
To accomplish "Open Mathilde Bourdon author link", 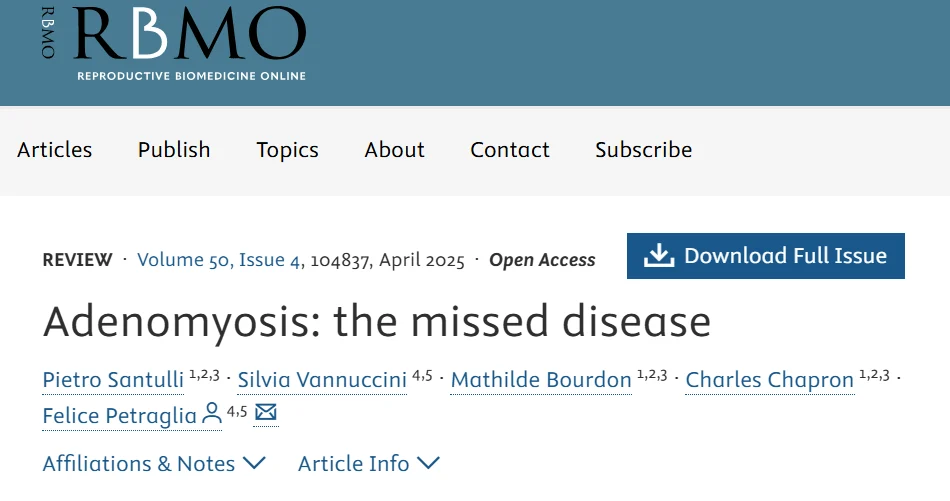I will pos(541,380).
